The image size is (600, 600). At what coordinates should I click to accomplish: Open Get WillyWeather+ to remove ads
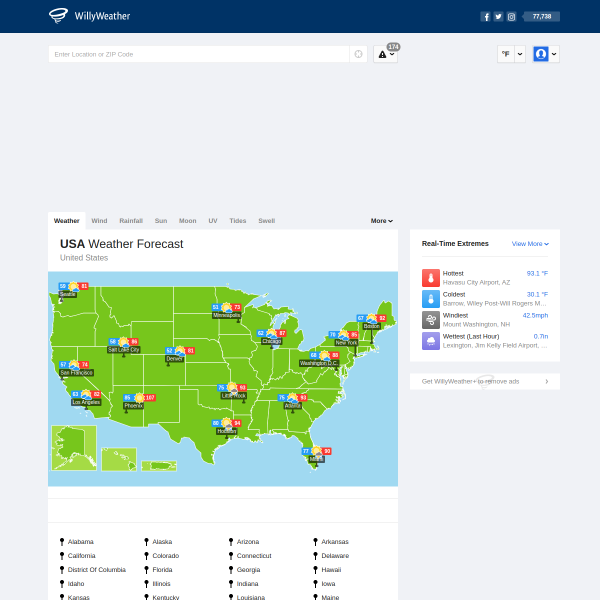pos(485,382)
